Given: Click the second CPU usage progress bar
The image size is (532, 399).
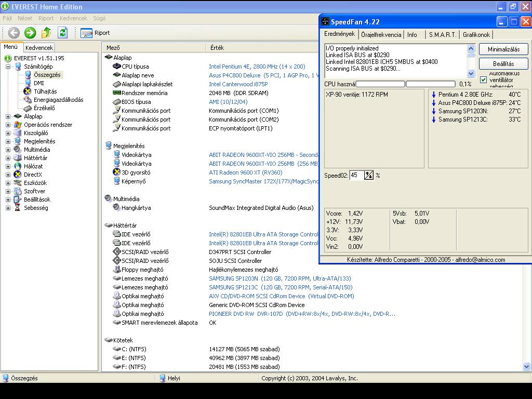Looking at the screenshot, I should 431,84.
